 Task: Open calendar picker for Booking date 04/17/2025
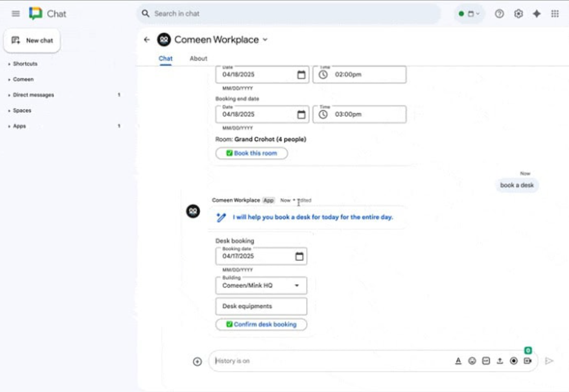tap(299, 256)
